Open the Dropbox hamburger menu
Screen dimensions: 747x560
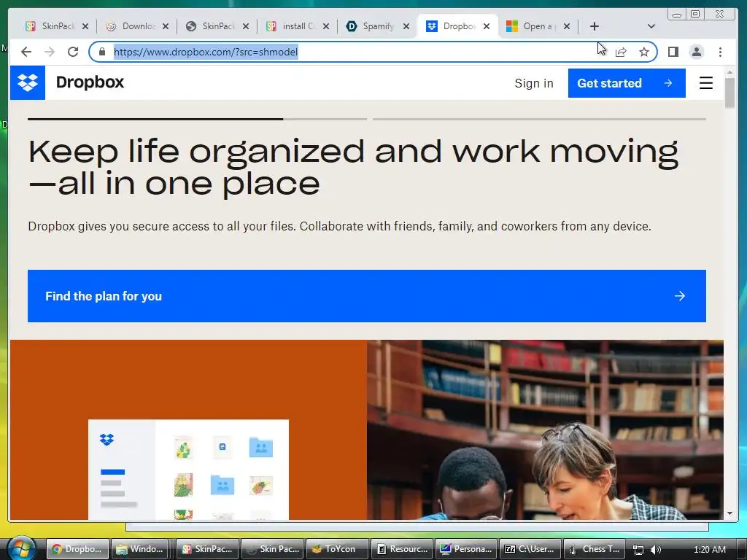[x=706, y=83]
